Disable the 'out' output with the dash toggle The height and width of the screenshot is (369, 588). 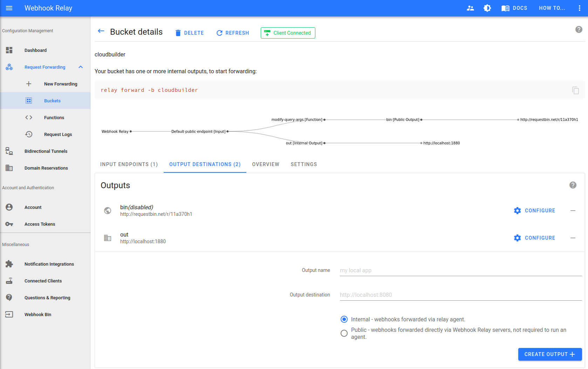click(573, 238)
